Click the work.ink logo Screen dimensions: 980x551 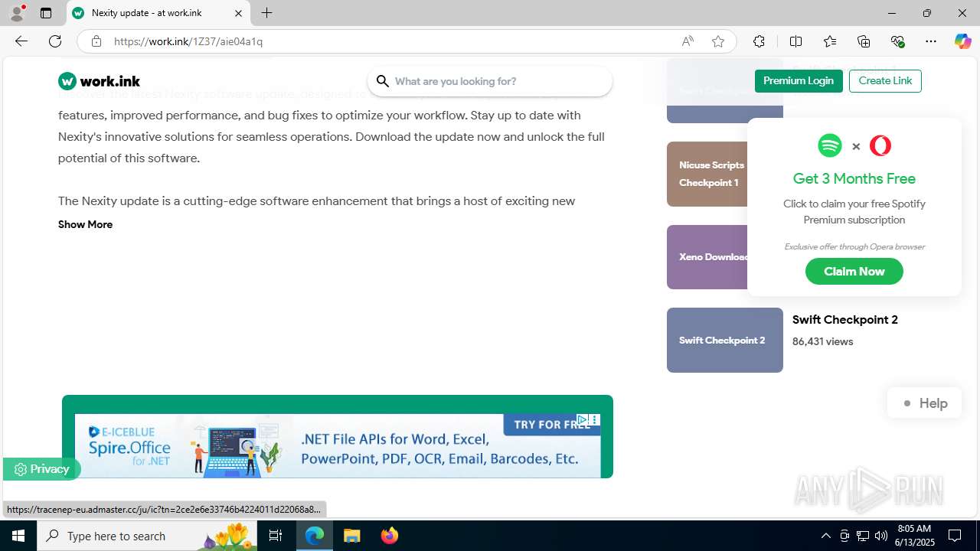coord(100,81)
